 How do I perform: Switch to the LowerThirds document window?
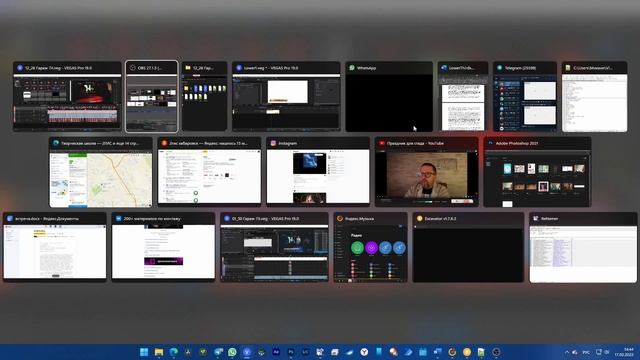tap(463, 96)
